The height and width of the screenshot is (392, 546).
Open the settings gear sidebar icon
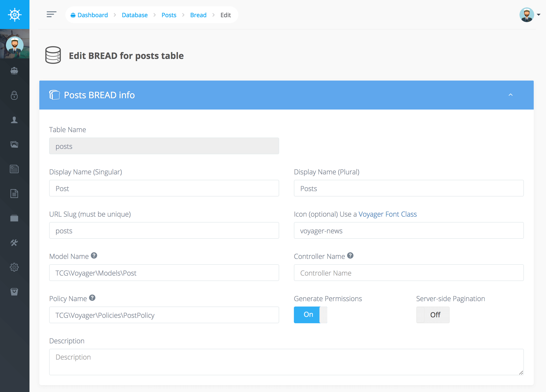click(14, 267)
